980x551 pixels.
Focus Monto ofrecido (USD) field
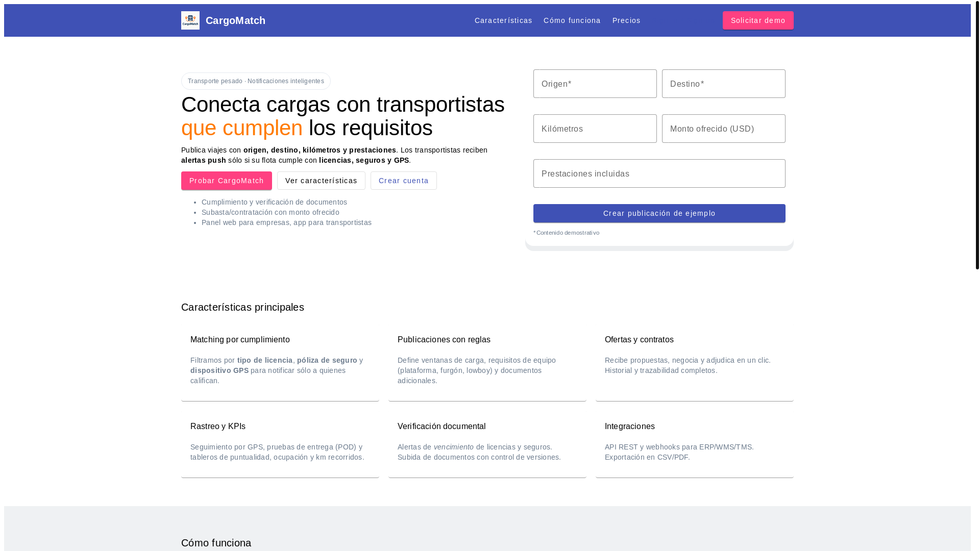click(724, 129)
